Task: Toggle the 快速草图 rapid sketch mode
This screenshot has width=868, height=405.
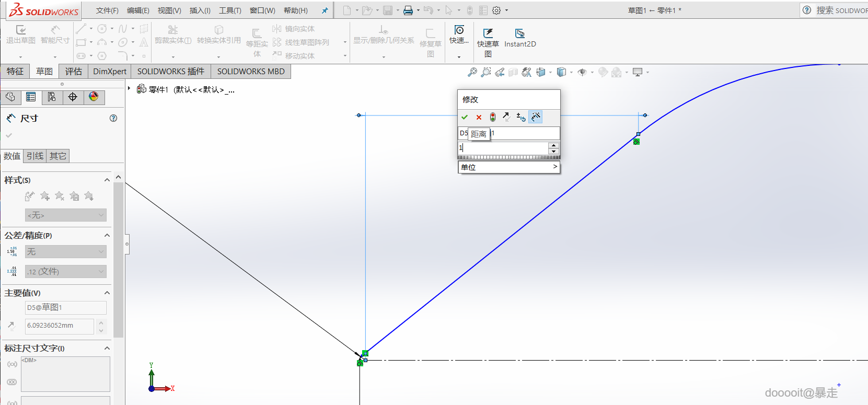Action: coord(488,38)
